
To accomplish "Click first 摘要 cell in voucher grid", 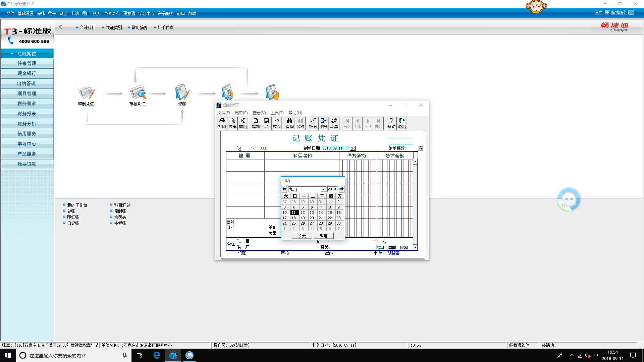I will pyautogui.click(x=245, y=166).
